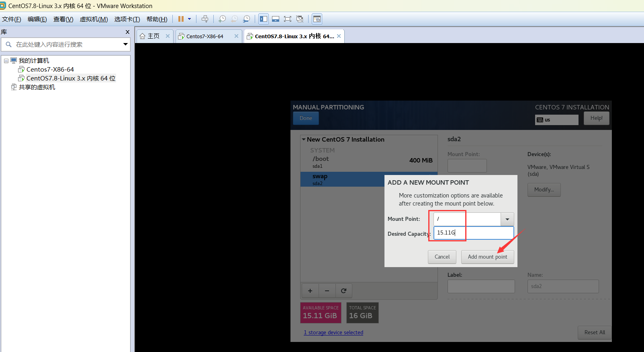Toggle the library sidebar view
The height and width of the screenshot is (352, 644).
click(x=264, y=19)
